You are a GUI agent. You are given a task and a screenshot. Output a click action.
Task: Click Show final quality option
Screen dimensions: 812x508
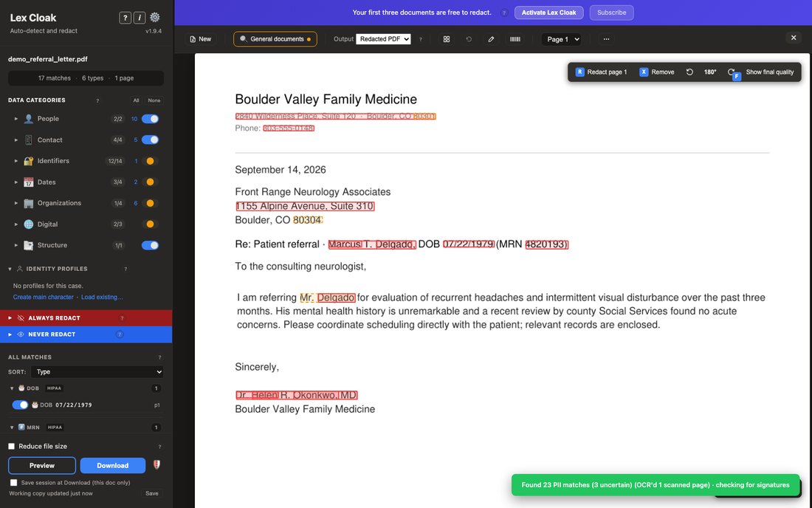pyautogui.click(x=769, y=72)
